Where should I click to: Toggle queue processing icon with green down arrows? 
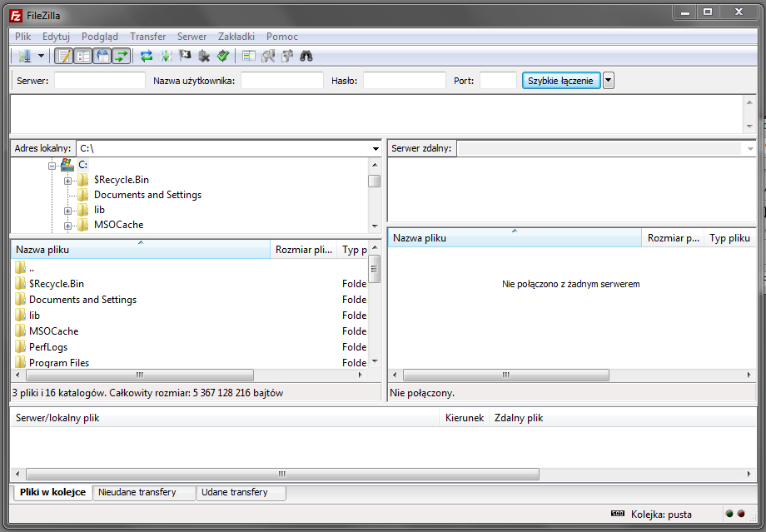pyautogui.click(x=166, y=56)
